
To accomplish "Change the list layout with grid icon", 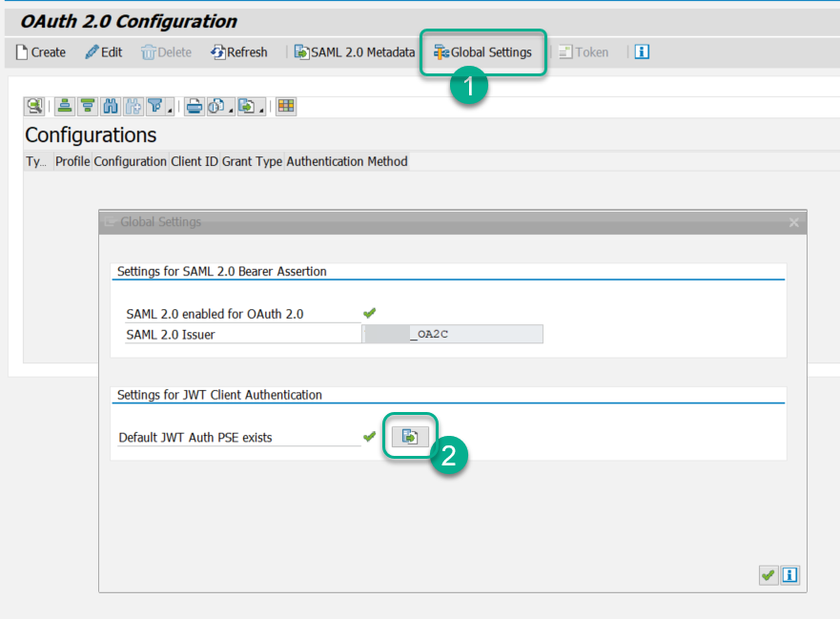I will tap(284, 106).
